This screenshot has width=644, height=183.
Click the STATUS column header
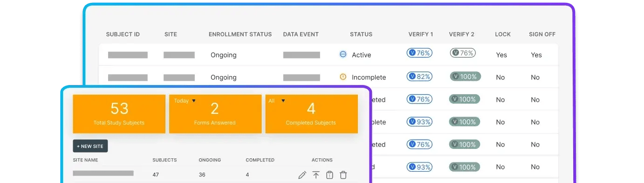361,34
